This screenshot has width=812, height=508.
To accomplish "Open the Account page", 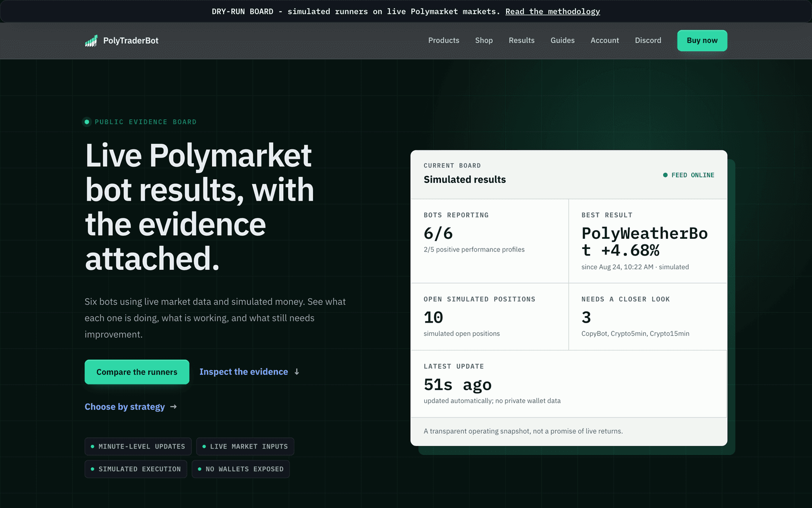I will [604, 41].
